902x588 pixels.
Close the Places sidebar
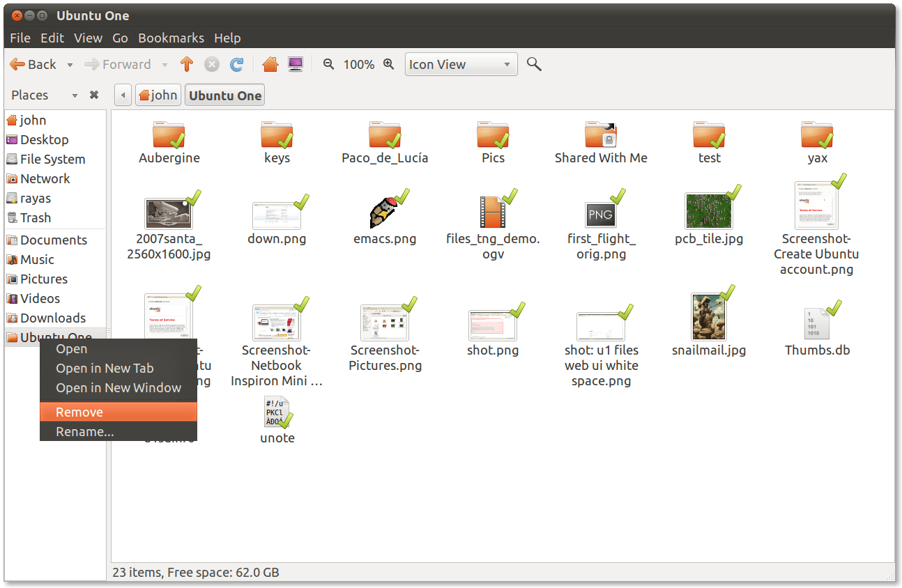[94, 95]
